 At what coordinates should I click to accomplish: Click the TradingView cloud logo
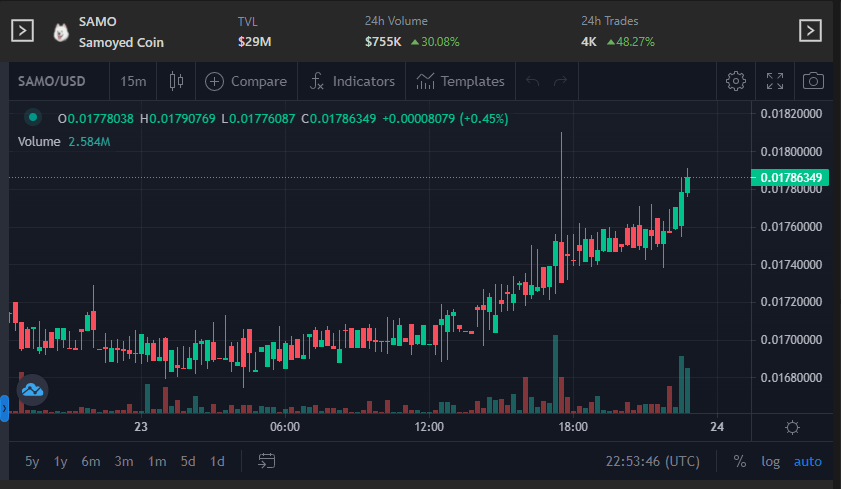tap(32, 390)
